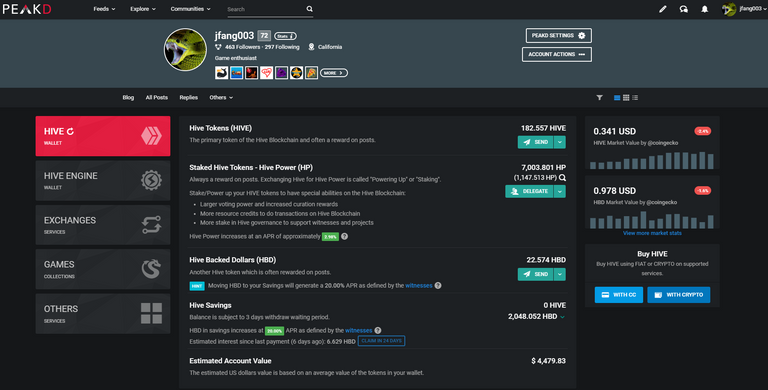Click the PeakD logo in the header
This screenshot has width=768, height=390.
point(27,9)
